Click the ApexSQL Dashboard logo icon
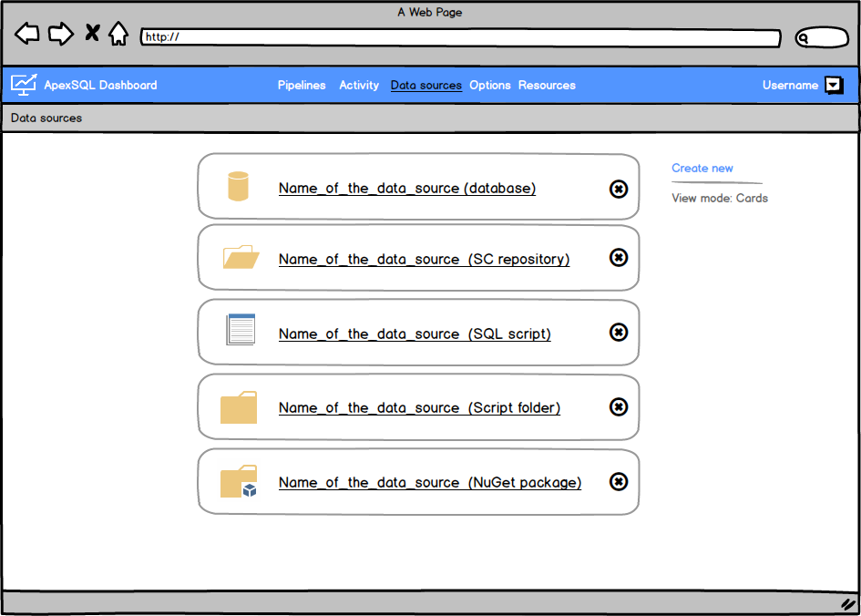 pyautogui.click(x=24, y=85)
